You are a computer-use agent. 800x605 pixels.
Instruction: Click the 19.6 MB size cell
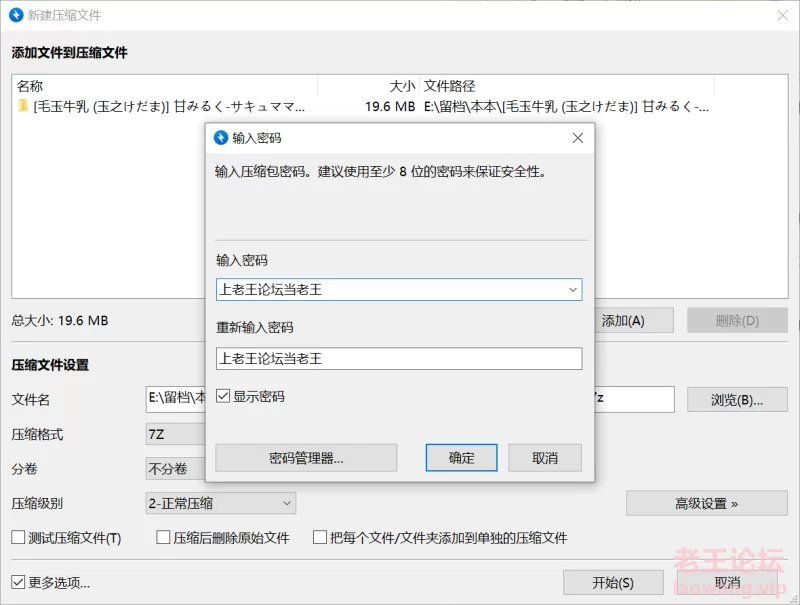pos(390,106)
